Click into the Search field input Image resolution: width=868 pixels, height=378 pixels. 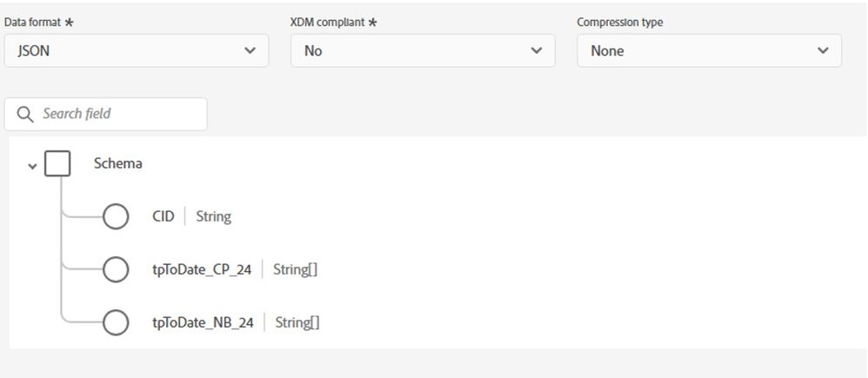pyautogui.click(x=117, y=114)
